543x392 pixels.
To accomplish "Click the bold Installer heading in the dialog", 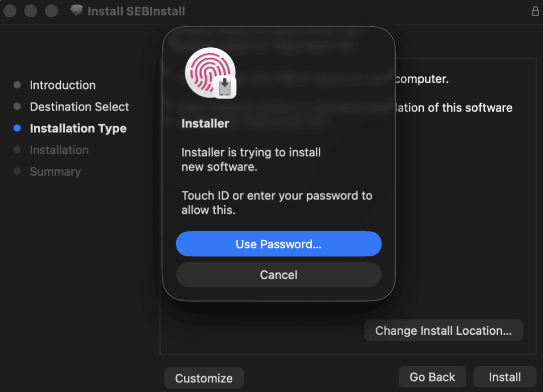I will click(x=205, y=124).
